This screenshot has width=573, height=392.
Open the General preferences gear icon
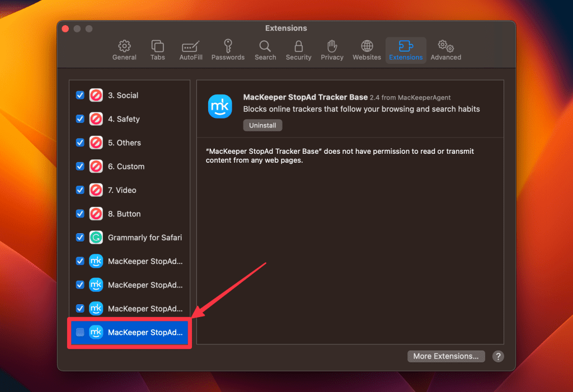124,46
